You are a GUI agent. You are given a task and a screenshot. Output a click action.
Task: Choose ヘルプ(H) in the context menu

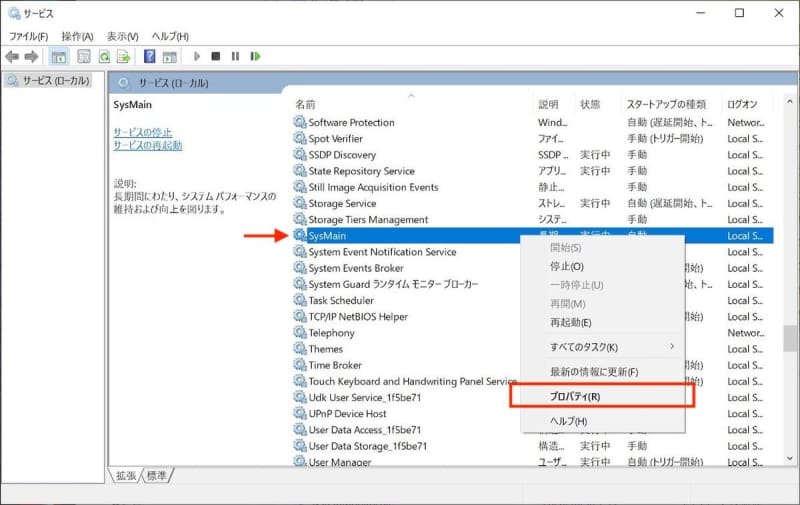click(x=602, y=421)
